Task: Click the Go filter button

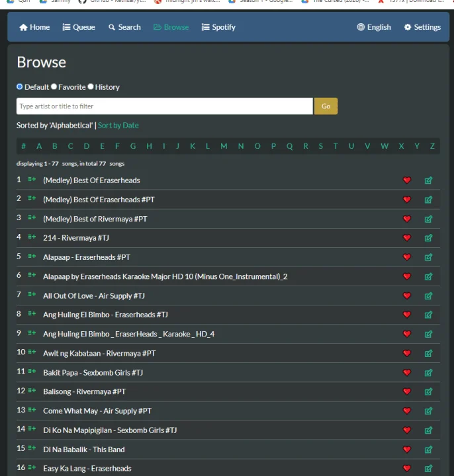Action: tap(326, 106)
